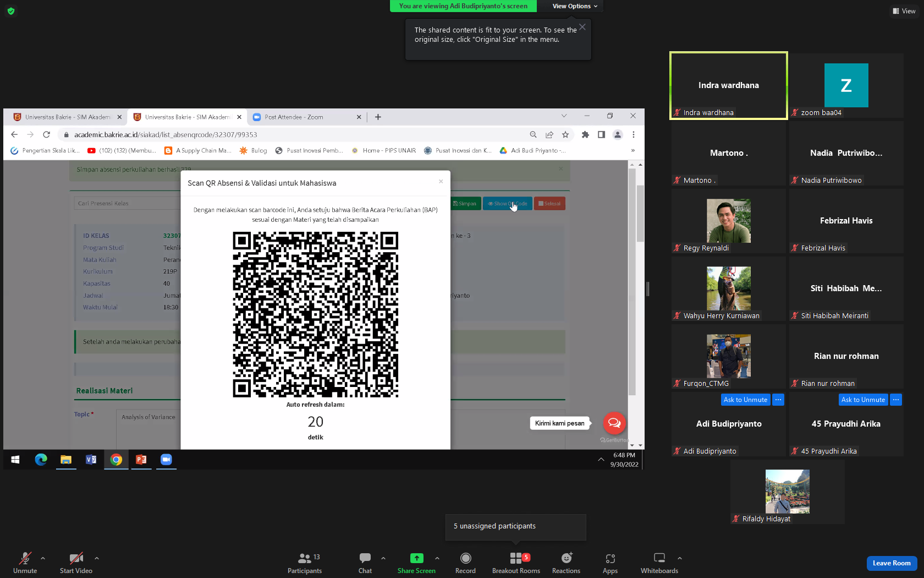Click the Leave Room button
This screenshot has width=924, height=578.
892,563
